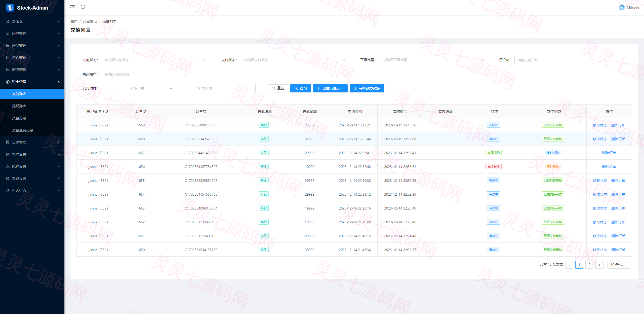This screenshot has width=644, height=314.
Task: Go to page 2
Action: tap(589, 265)
